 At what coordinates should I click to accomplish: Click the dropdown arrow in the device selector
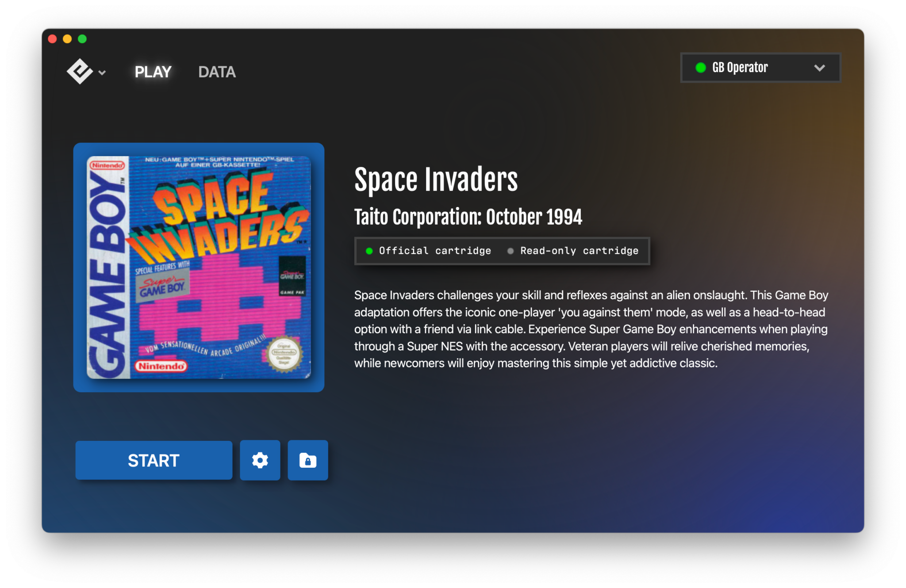click(x=819, y=68)
